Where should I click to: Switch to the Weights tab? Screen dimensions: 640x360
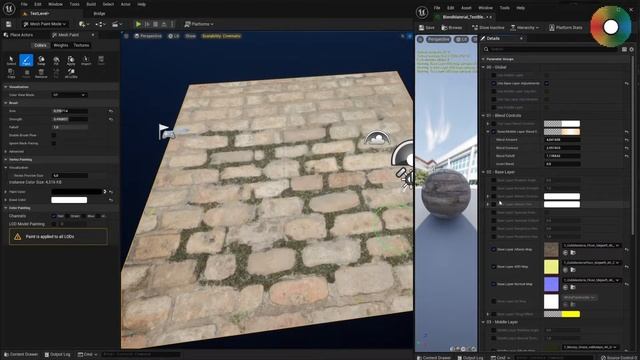point(61,45)
